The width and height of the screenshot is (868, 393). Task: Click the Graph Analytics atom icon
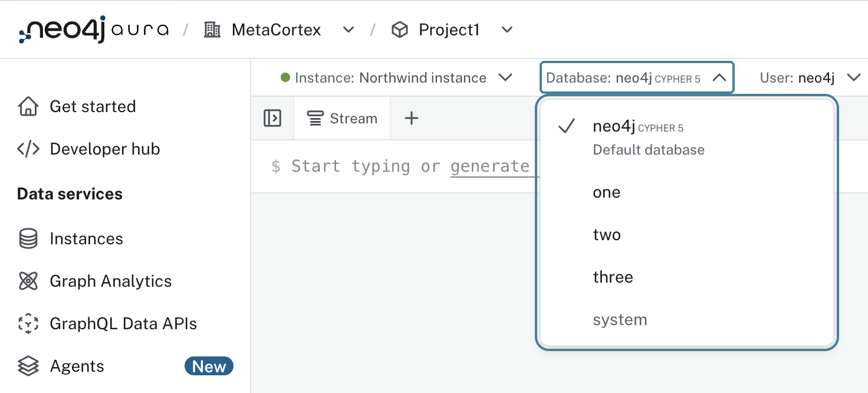point(28,281)
